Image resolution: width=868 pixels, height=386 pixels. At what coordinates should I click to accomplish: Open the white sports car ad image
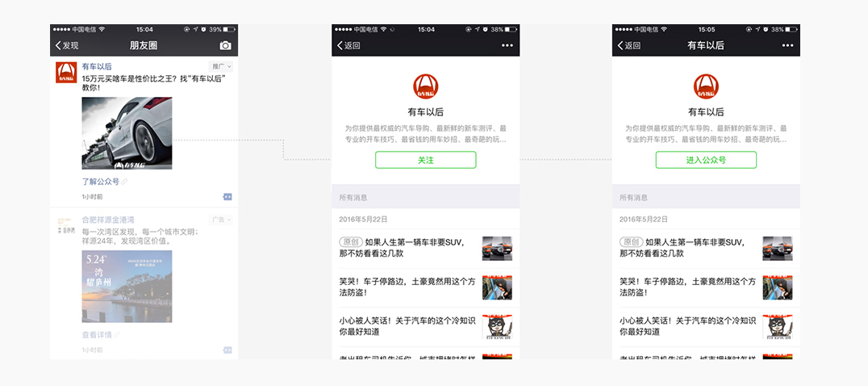pyautogui.click(x=127, y=133)
